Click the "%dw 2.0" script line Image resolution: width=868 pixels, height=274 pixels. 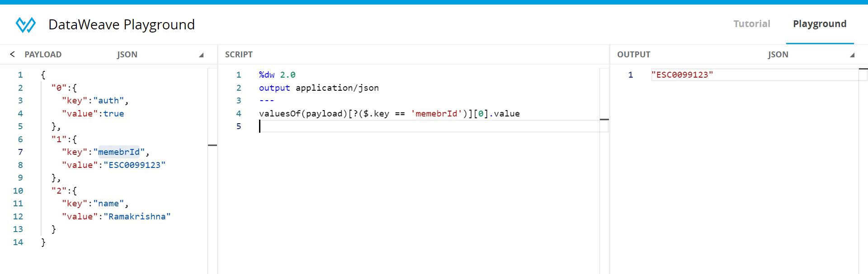(x=277, y=75)
